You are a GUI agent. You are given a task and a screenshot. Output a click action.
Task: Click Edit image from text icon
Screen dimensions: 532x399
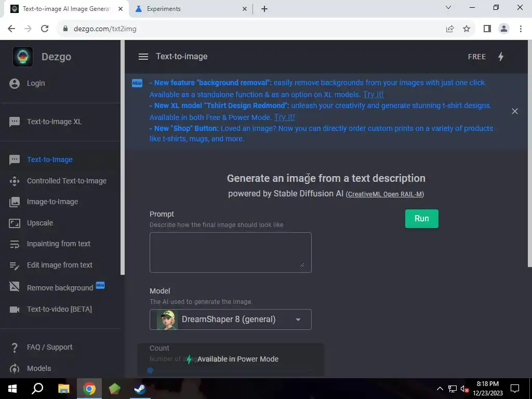(15, 265)
